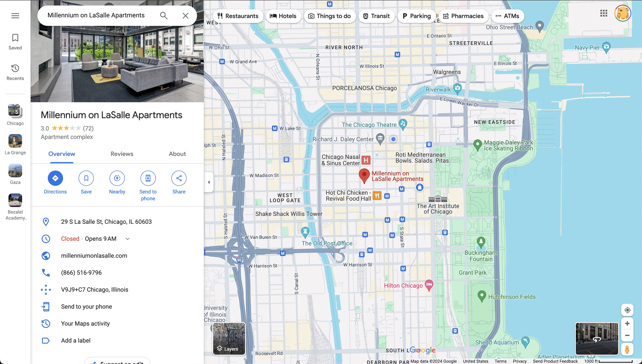Image resolution: width=642 pixels, height=364 pixels.
Task: Click the Share icon
Action: [179, 178]
